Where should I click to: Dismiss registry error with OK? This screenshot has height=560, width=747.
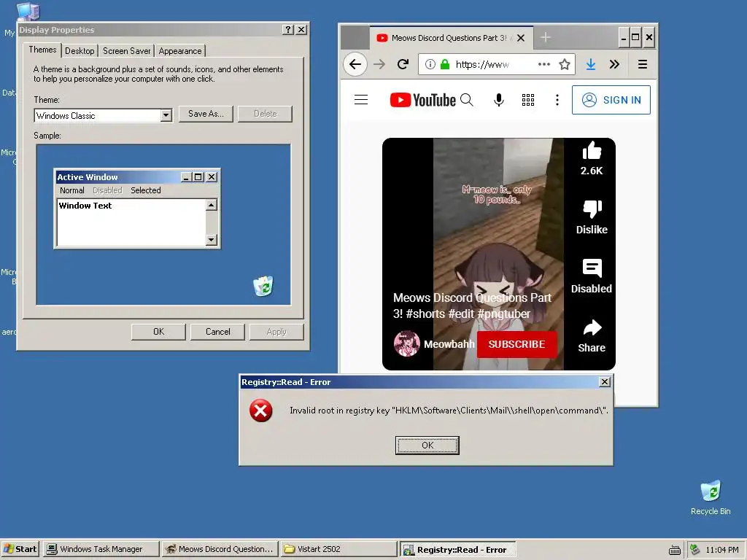[427, 446]
